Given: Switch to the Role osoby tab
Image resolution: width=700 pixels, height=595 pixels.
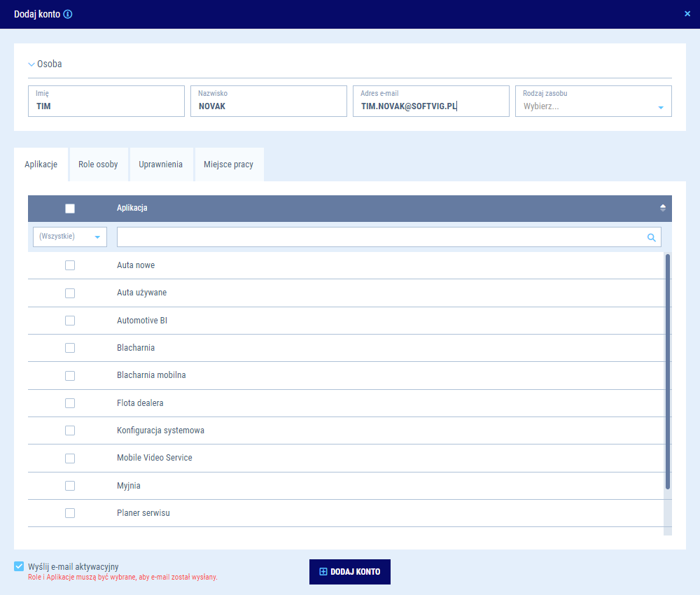Looking at the screenshot, I should [98, 164].
